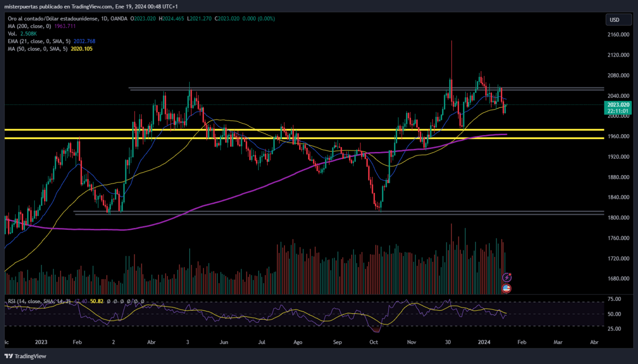Click the RSI axis label 50.00
638x364 pixels.
point(614,314)
